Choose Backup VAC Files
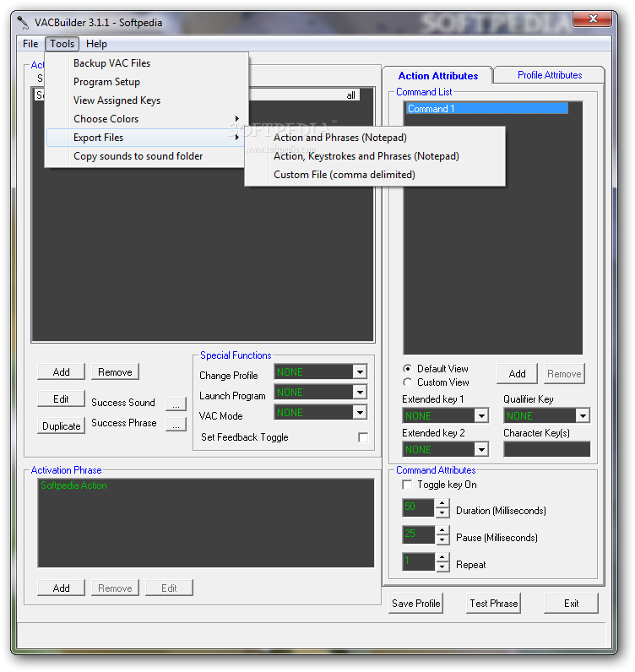The height and width of the screenshot is (672, 635). [146, 63]
